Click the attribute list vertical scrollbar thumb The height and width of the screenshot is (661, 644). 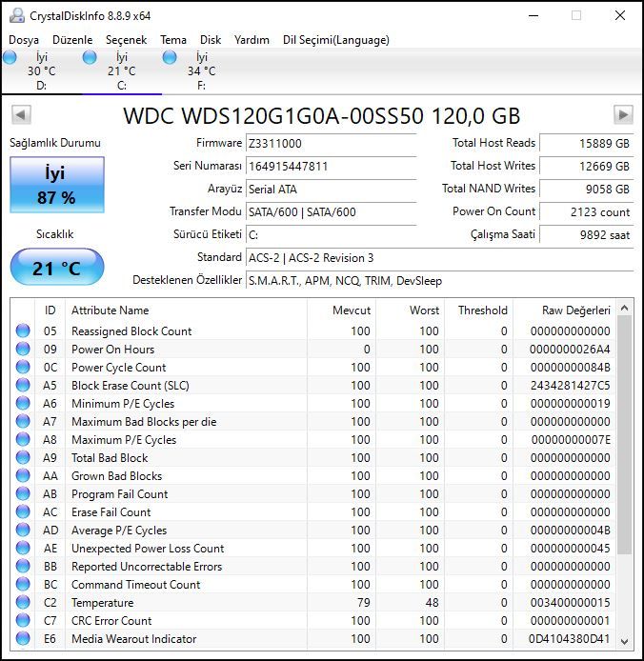coord(625,435)
